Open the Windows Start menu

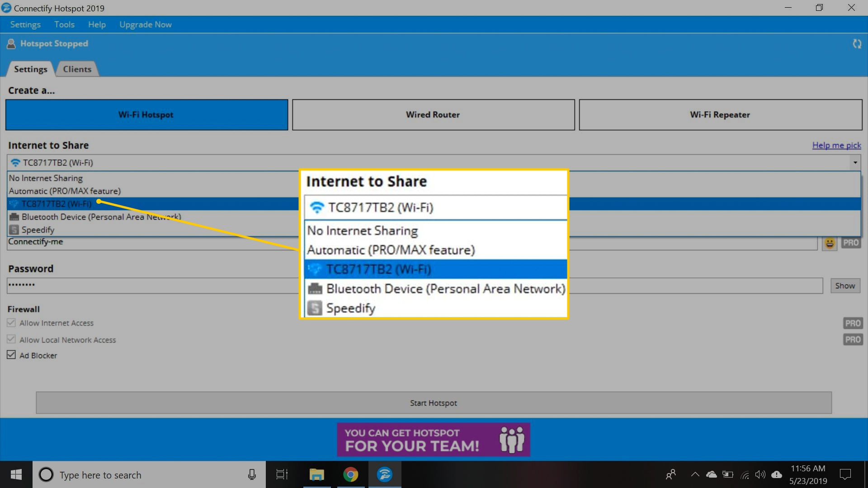tap(16, 474)
